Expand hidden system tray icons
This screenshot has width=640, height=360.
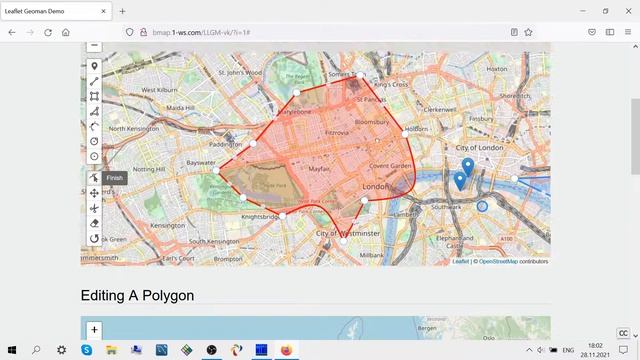click(529, 350)
